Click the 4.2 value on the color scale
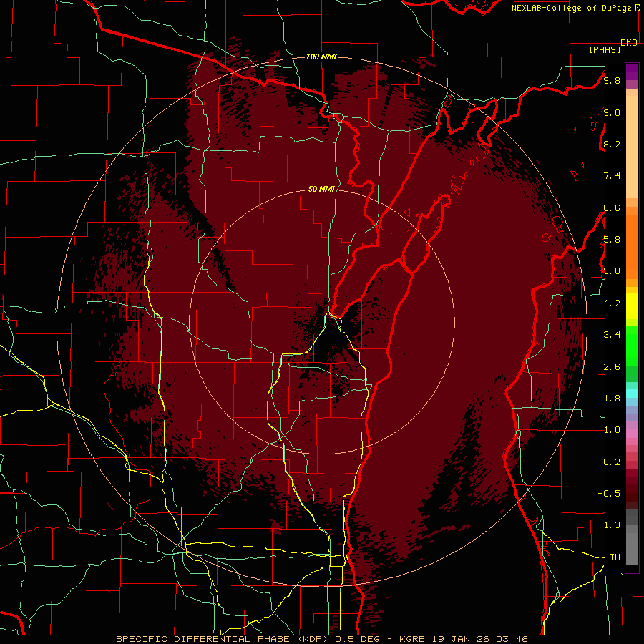Image resolution: width=644 pixels, height=644 pixels. pos(612,303)
